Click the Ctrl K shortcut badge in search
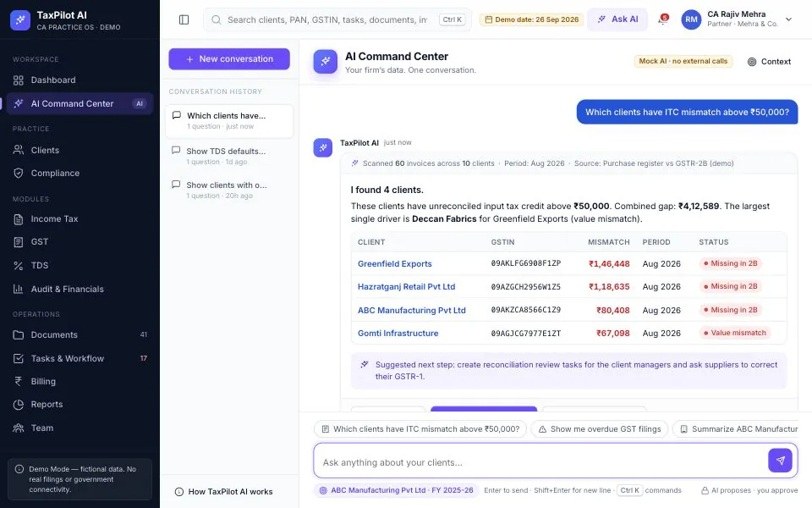The height and width of the screenshot is (508, 812). point(452,19)
